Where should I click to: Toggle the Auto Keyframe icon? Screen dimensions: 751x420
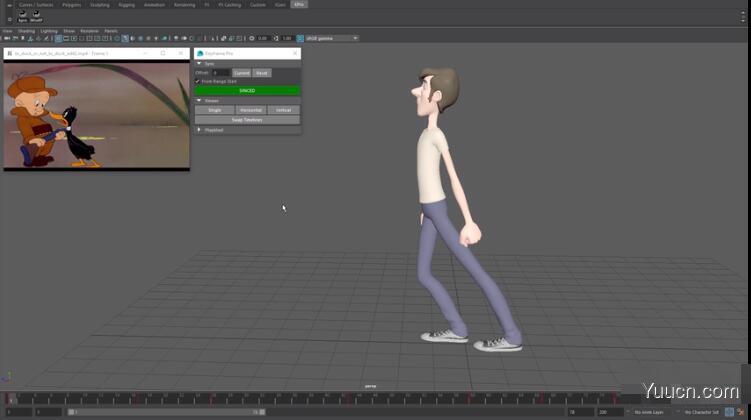(729, 412)
